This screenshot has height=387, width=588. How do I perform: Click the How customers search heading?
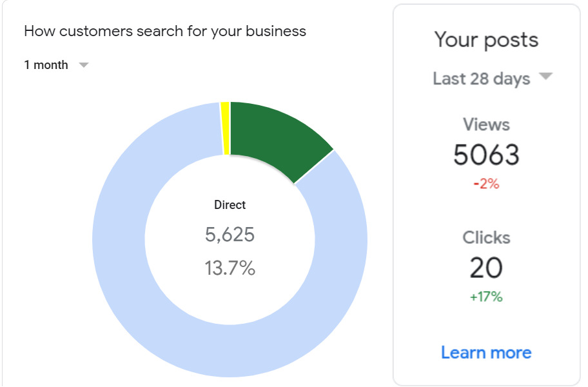click(165, 31)
